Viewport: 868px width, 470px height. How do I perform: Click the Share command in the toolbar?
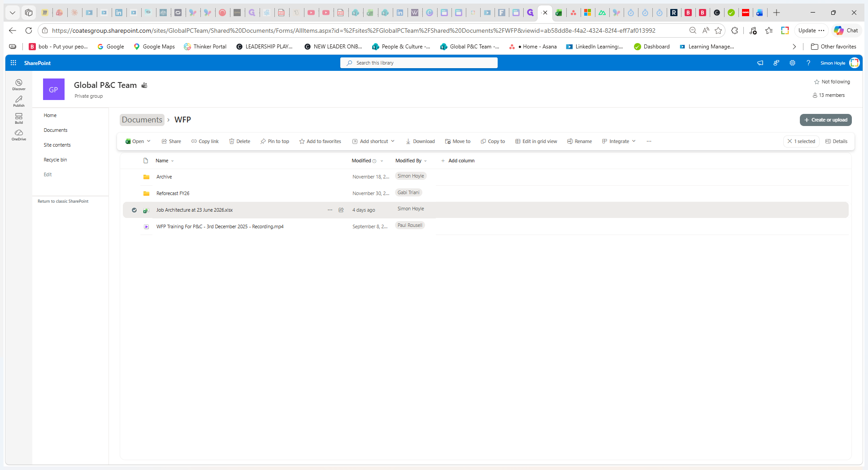click(171, 141)
